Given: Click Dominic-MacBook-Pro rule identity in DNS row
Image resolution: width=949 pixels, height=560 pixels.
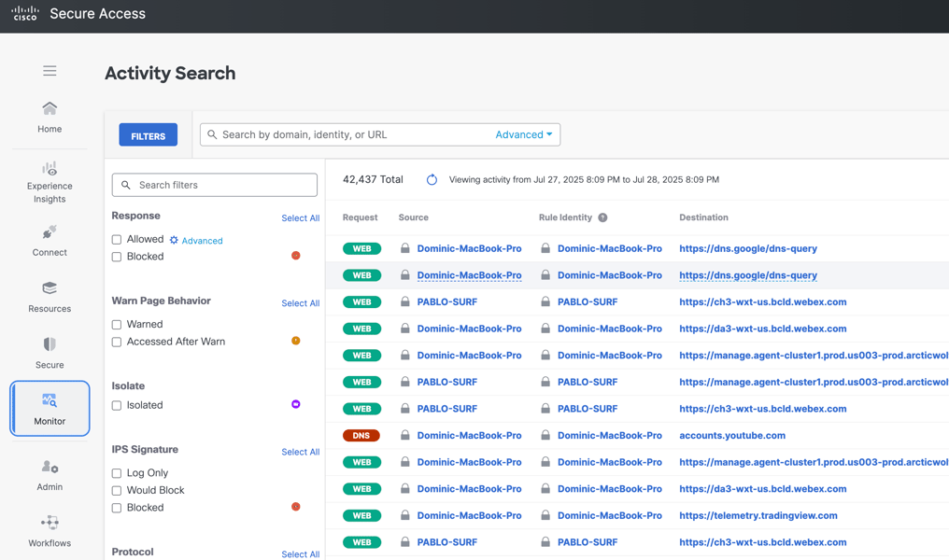Looking at the screenshot, I should click(609, 436).
